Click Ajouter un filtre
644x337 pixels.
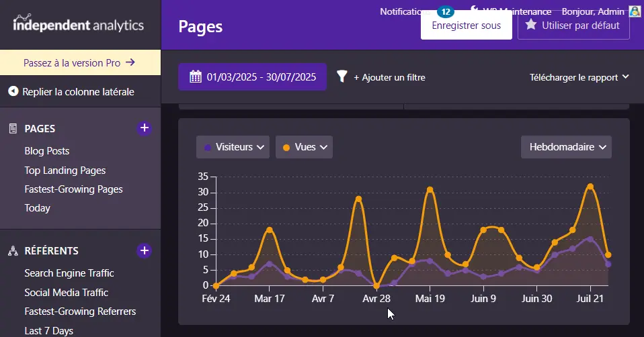click(x=389, y=77)
